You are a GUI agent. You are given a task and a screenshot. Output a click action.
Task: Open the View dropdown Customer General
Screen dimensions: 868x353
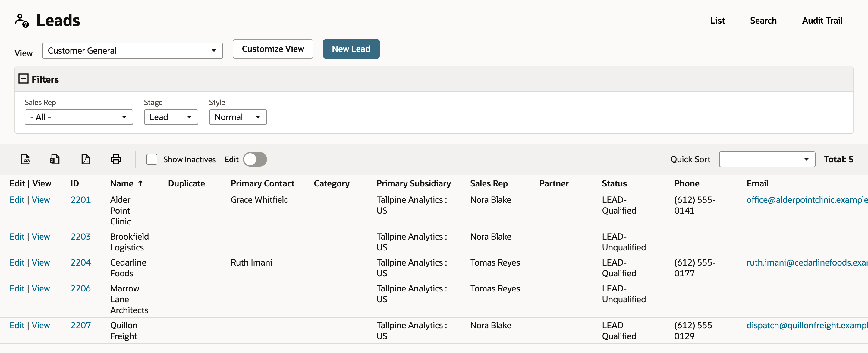coord(132,51)
